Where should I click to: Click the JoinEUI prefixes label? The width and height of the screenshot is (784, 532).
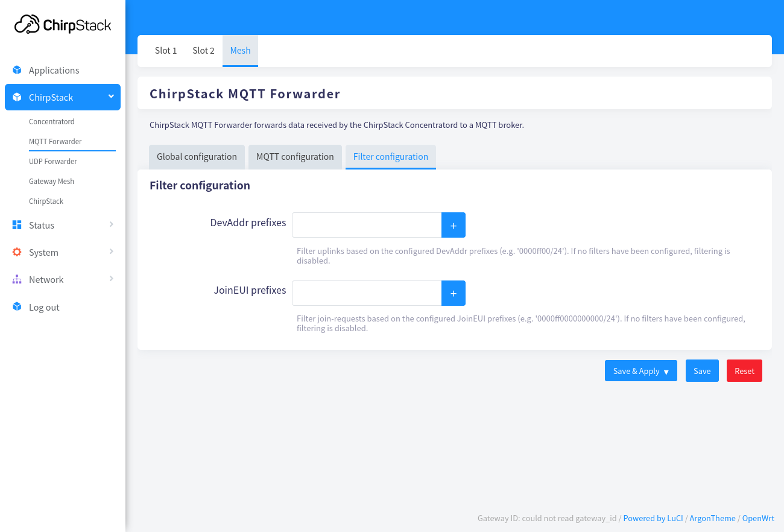(250, 290)
